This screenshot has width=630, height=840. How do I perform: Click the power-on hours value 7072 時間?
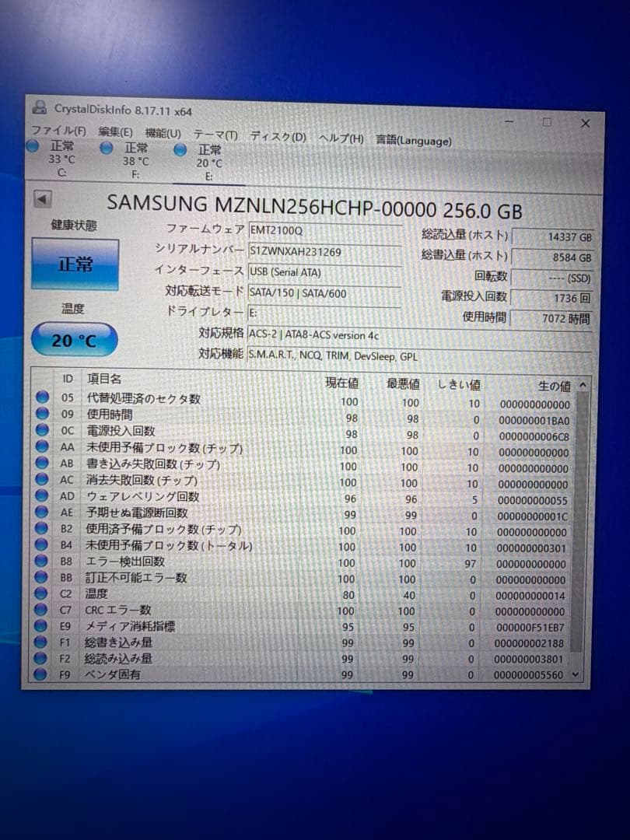pyautogui.click(x=551, y=319)
